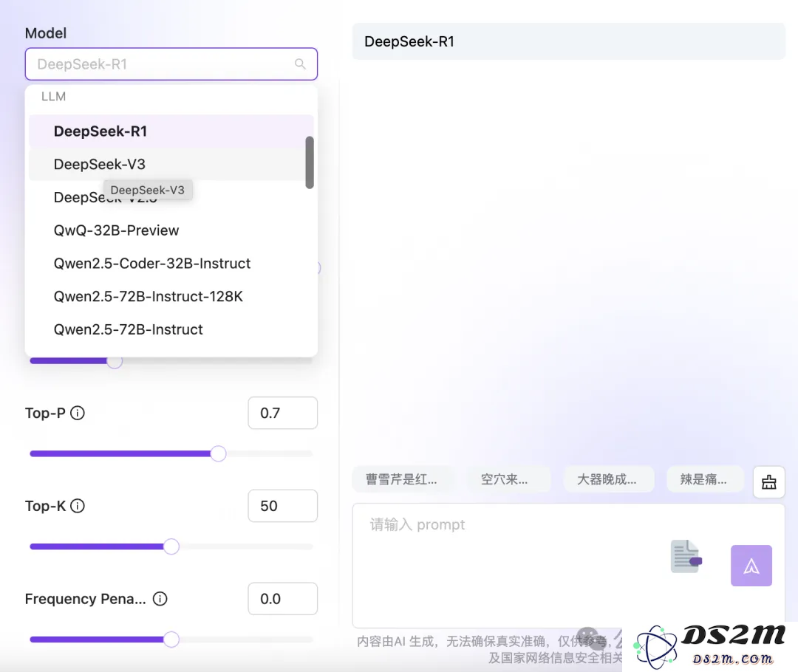Screen dimensions: 798x672
Task: Click the clear conversation broom icon
Action: 768,481
